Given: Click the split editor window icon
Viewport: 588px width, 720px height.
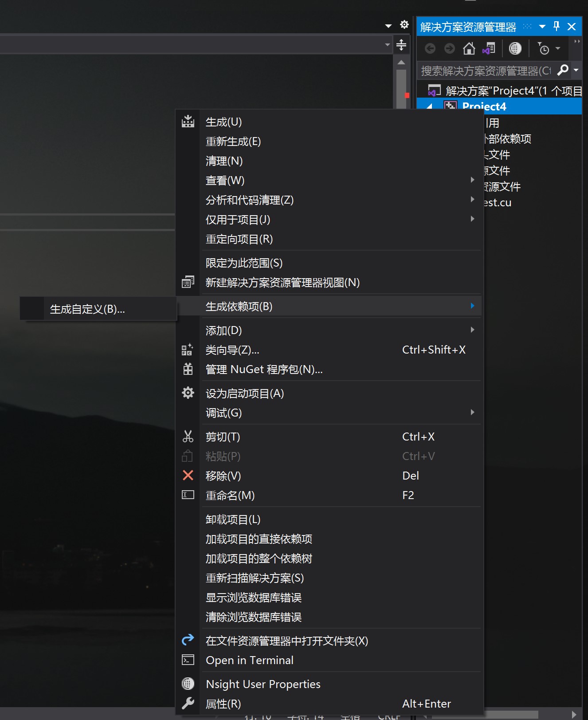Looking at the screenshot, I should click(401, 44).
